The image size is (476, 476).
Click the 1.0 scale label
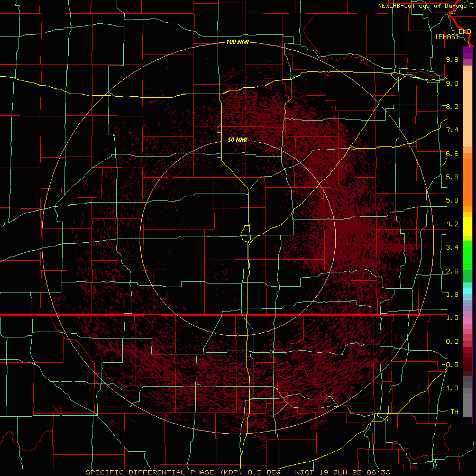452,318
